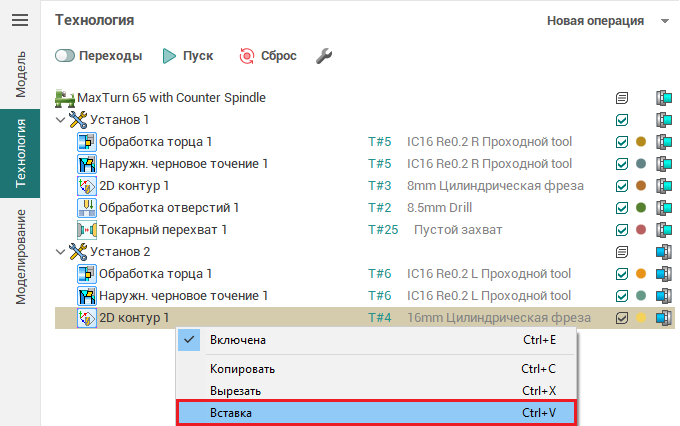The image size is (680, 426).
Task: Click the notes icon on Установ 2 row
Action: click(622, 252)
